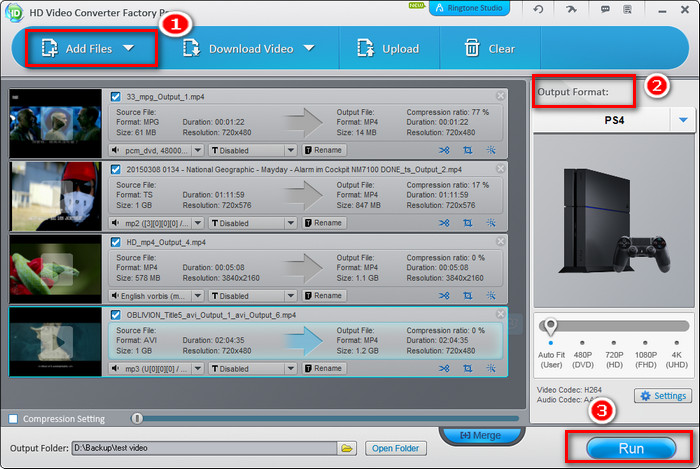Rename the HD_mp4_Output_4.mp4 output
Image resolution: width=700 pixels, height=469 pixels.
[x=324, y=295]
